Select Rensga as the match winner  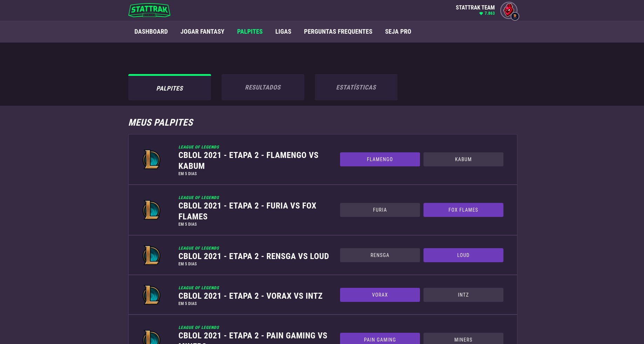[x=380, y=255]
